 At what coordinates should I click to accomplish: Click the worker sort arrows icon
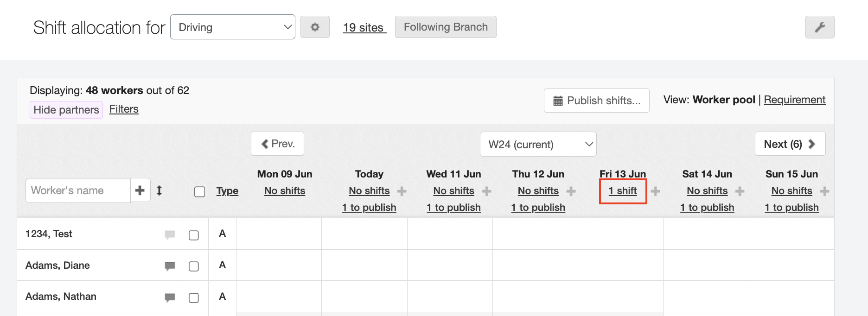pos(159,190)
